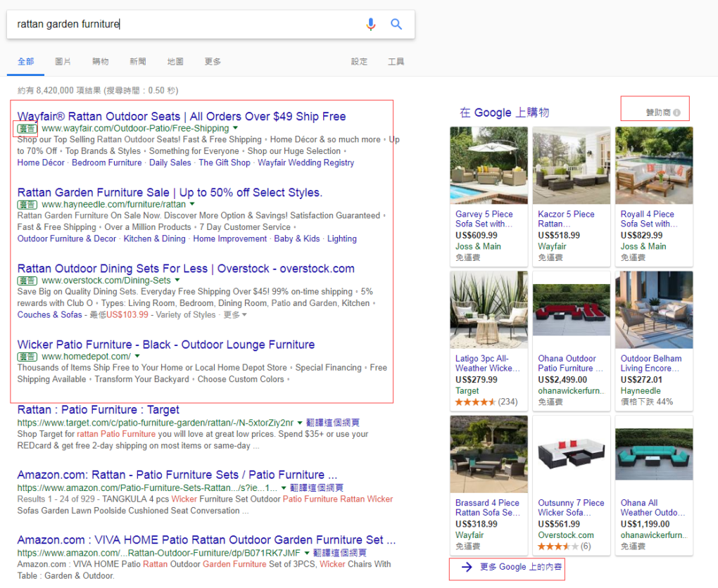
Task: Click Baby & Kids sitelink
Action: [x=297, y=238]
